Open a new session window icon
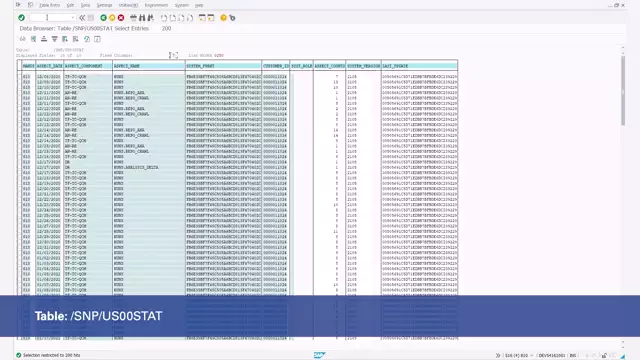This screenshot has height=360, width=640. point(202,18)
